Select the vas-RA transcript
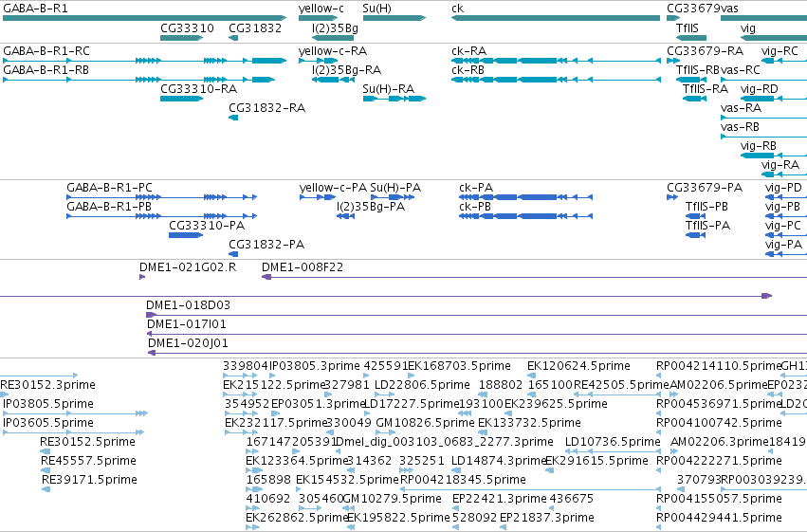807x532 pixels. click(741, 107)
